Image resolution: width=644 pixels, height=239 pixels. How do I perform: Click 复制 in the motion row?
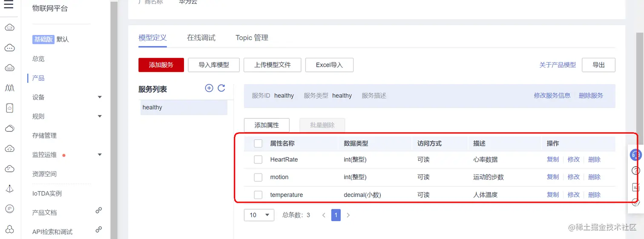point(553,177)
